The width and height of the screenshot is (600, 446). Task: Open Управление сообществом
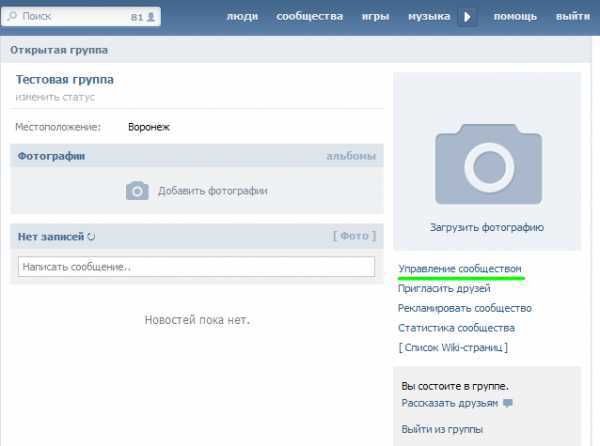click(460, 269)
